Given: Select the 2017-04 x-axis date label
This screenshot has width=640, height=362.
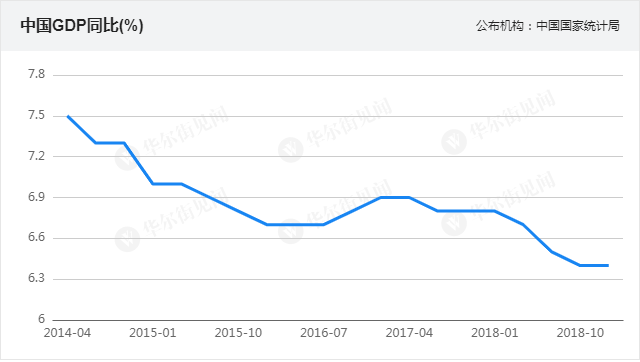Looking at the screenshot, I should click(x=409, y=333).
